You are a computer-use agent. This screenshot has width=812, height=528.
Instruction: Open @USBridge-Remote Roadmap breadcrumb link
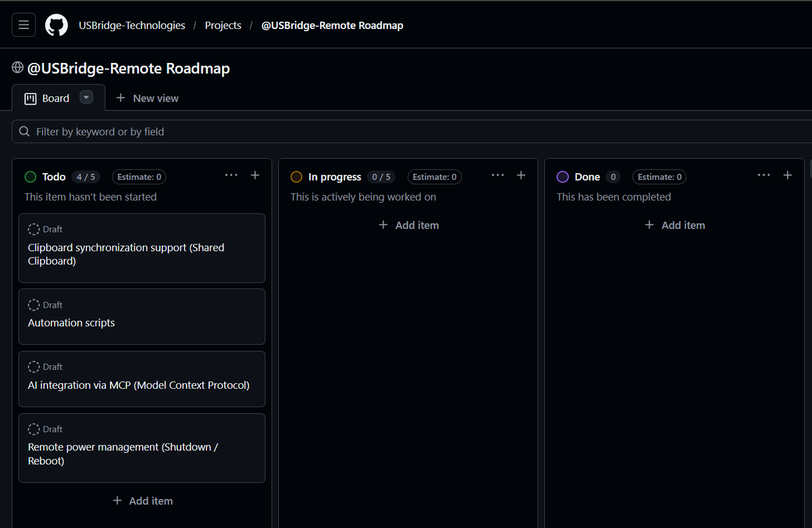[332, 26]
